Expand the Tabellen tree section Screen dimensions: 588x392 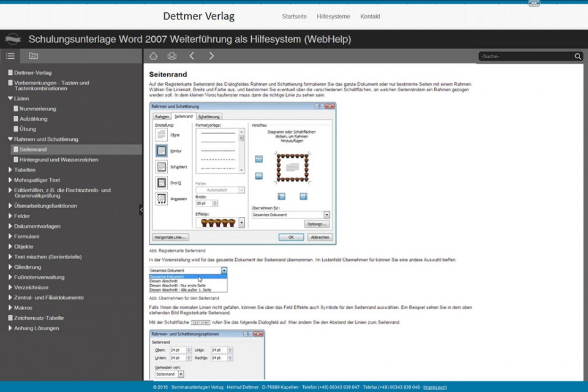[x=10, y=170]
